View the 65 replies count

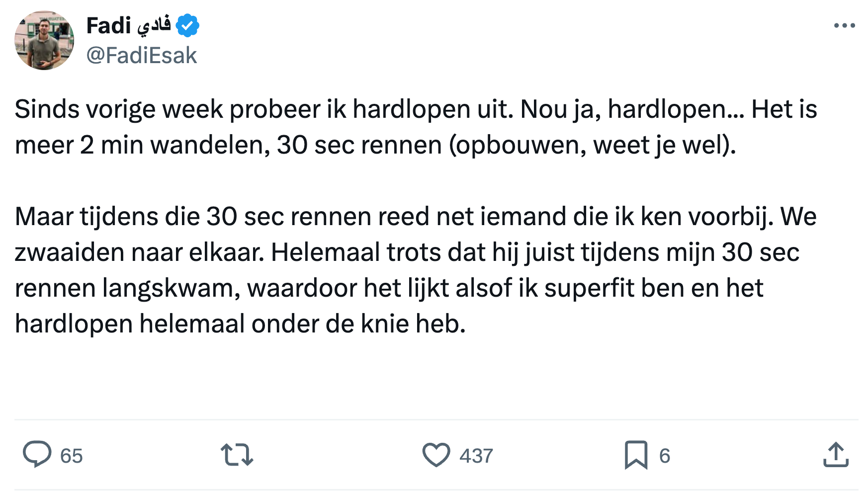(71, 456)
